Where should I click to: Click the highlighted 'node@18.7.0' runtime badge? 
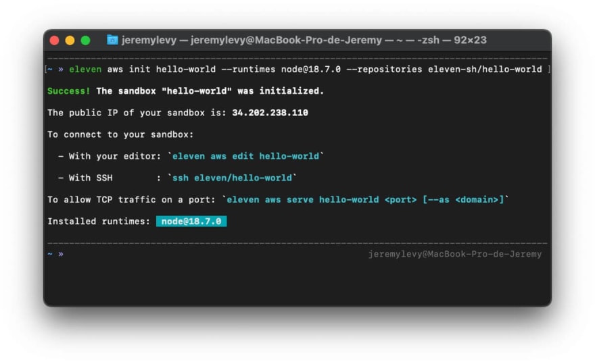pos(191,222)
